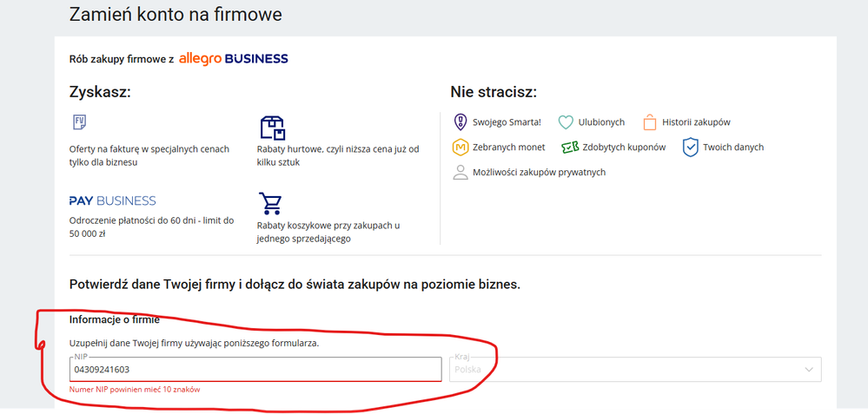Click the FV invoice document icon
The width and height of the screenshot is (868, 414).
pos(80,122)
